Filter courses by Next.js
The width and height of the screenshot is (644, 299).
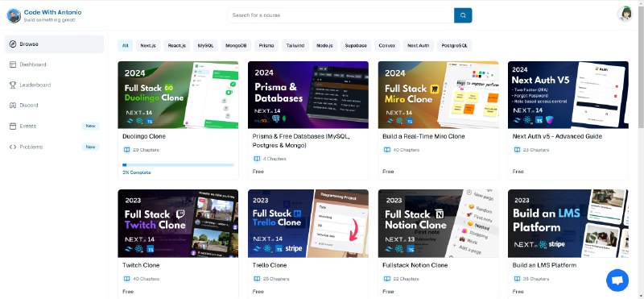point(148,46)
